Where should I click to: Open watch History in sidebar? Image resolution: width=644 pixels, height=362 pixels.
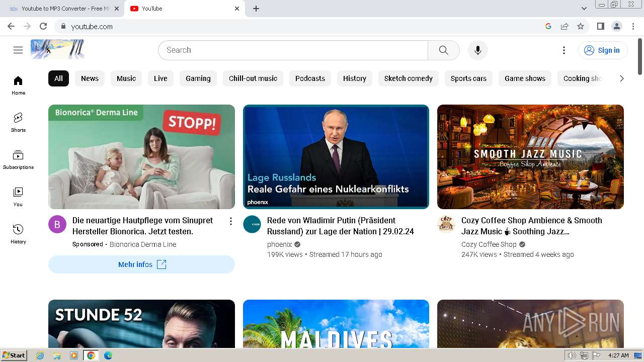click(18, 234)
